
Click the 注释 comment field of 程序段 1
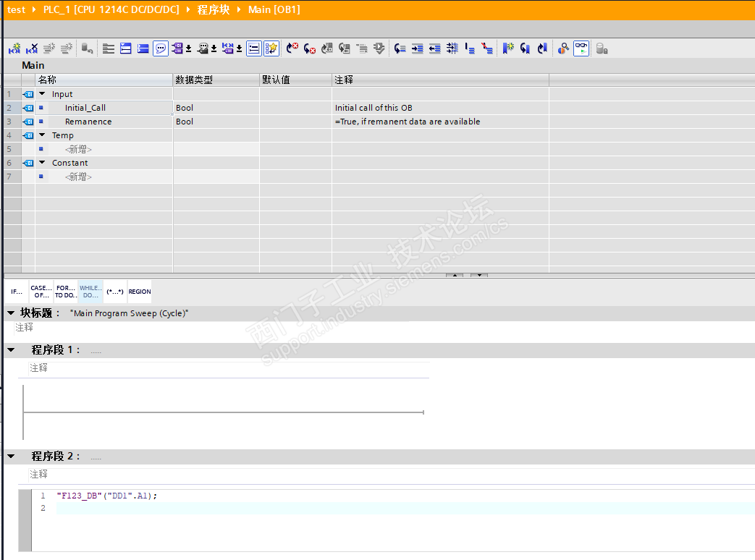click(x=229, y=368)
